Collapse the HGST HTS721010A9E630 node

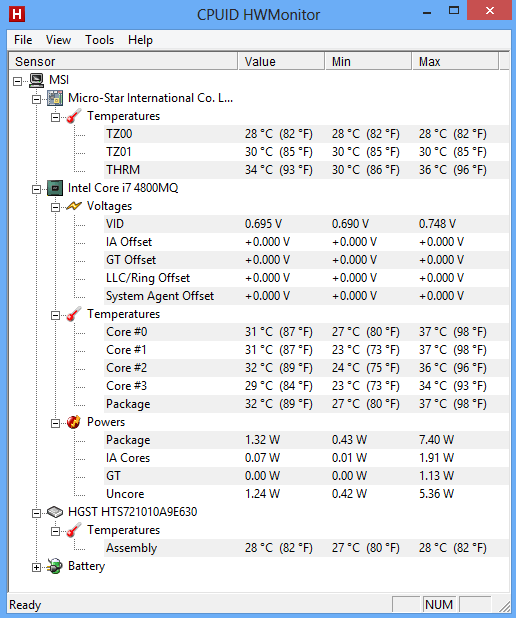click(36, 513)
